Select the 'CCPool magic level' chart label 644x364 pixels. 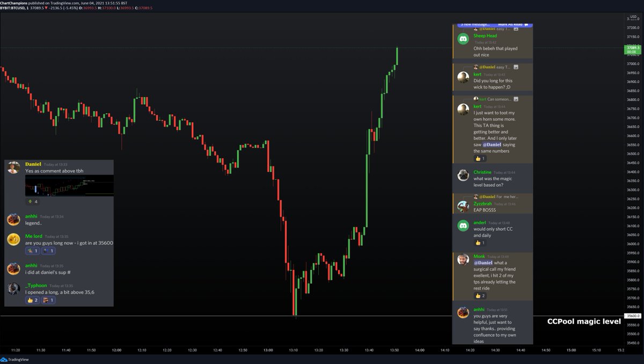(x=584, y=322)
